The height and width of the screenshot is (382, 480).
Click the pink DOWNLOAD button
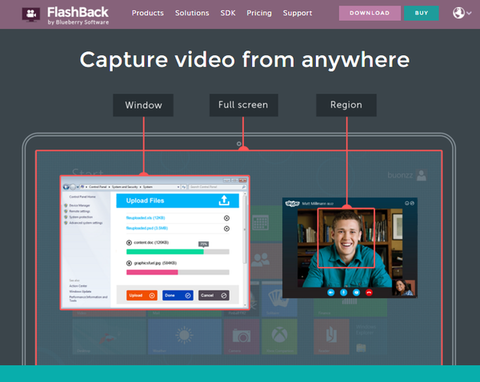(370, 13)
